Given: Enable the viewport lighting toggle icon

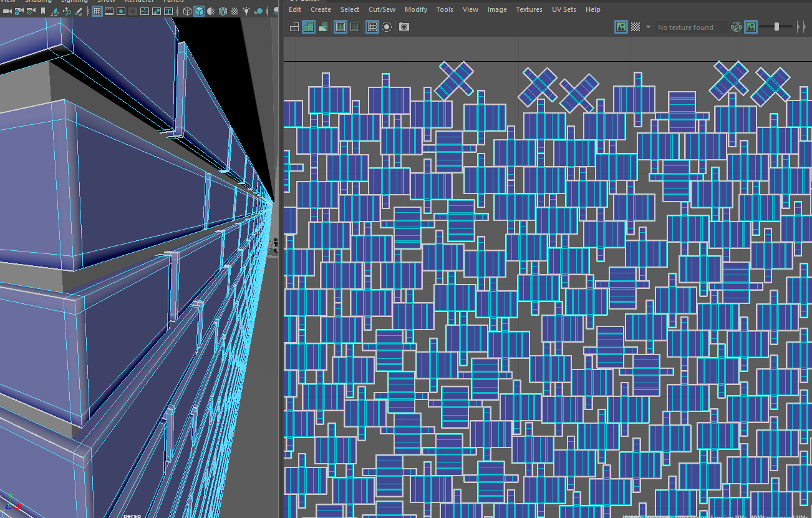Looking at the screenshot, I should click(245, 11).
